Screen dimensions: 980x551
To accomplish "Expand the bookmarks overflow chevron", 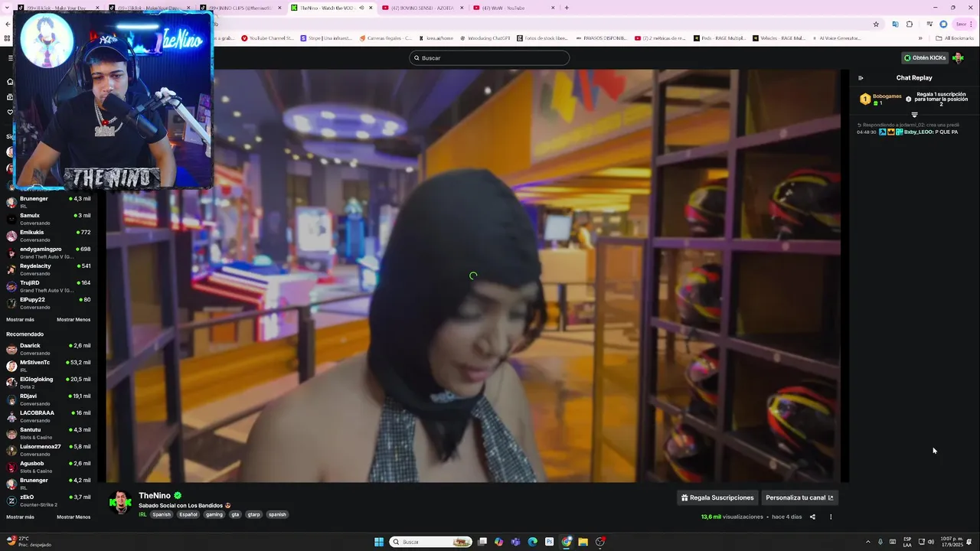I will [920, 38].
